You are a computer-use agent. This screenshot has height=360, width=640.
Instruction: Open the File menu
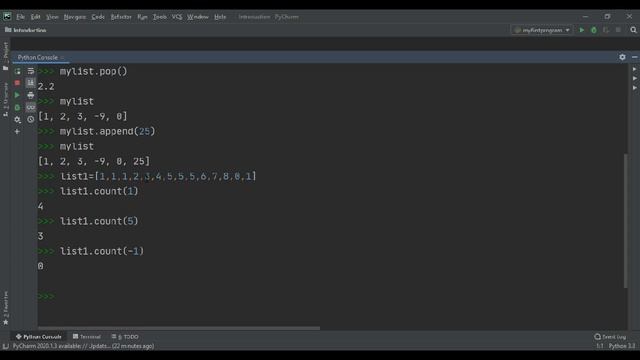(20, 17)
